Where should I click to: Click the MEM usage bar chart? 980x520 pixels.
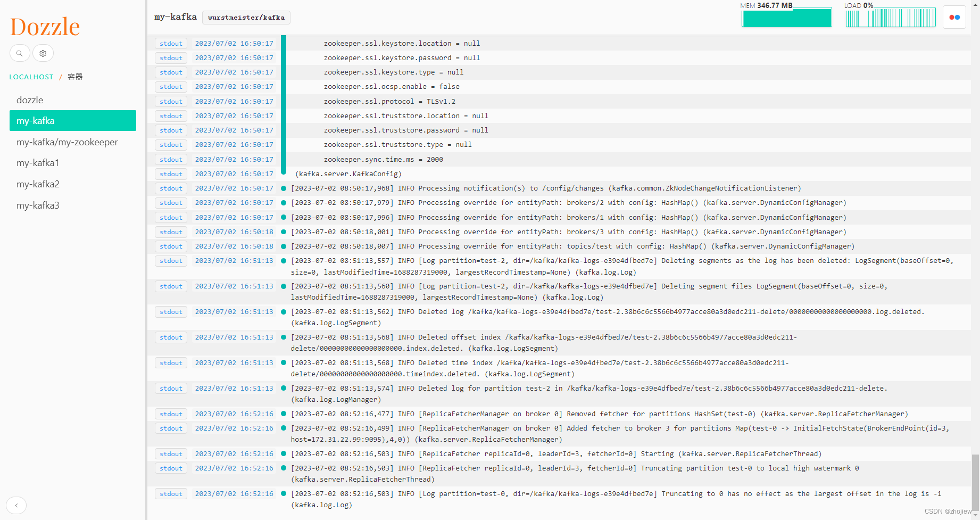point(787,18)
